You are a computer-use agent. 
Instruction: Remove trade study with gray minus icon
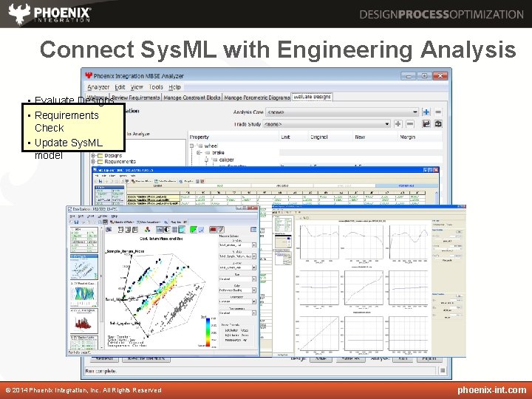coord(410,124)
